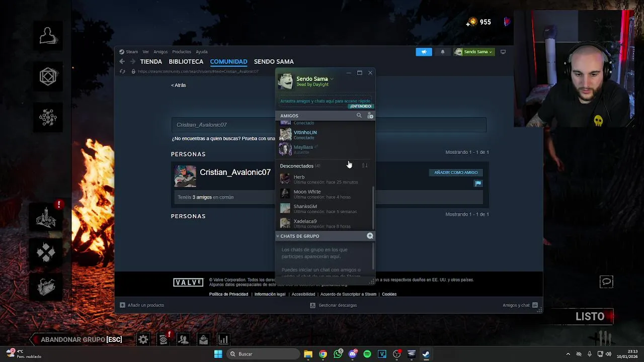Open Gestionar descargas

point(333,305)
